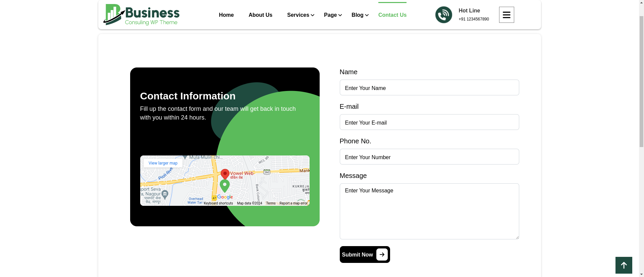Click the red Vowel Web map pin
Viewport: 644px width, 277px height.
[225, 174]
